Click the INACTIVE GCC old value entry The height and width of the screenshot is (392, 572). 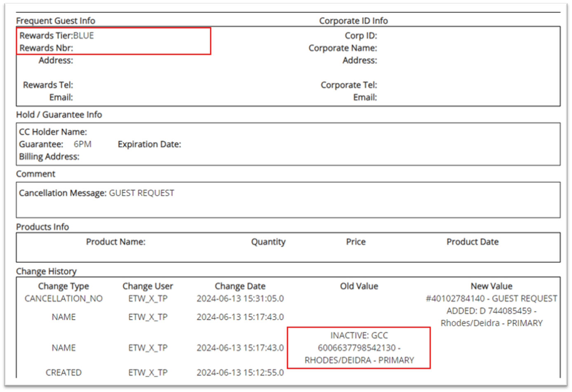[359, 348]
